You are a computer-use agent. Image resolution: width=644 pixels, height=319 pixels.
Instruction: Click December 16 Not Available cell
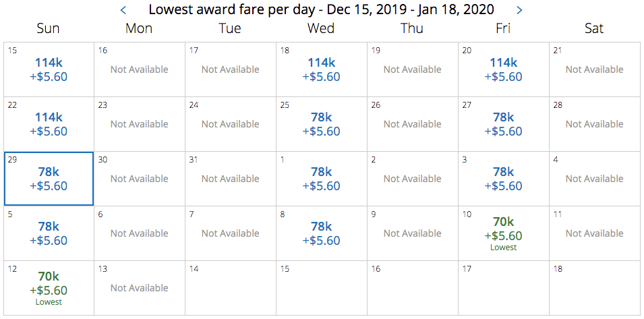click(139, 69)
